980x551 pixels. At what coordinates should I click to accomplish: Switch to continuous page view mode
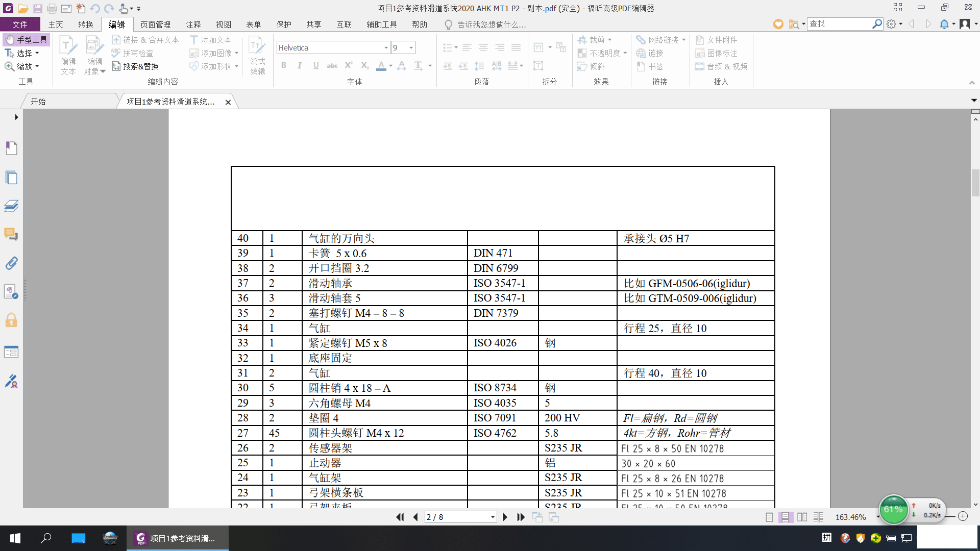(786, 517)
